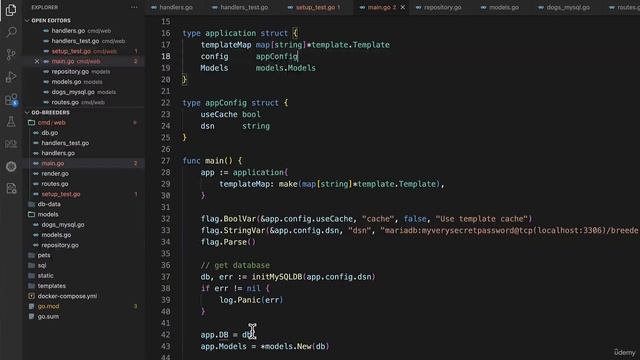Open the database icon below the Kubernetes wheel
The width and height of the screenshot is (640, 360).
click(x=11, y=188)
